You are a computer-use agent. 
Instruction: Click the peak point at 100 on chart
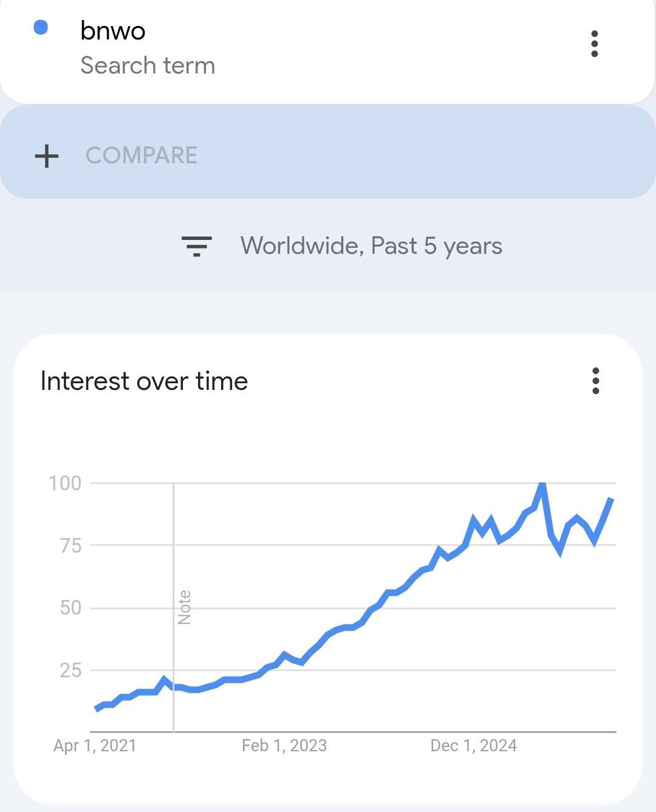click(x=542, y=485)
